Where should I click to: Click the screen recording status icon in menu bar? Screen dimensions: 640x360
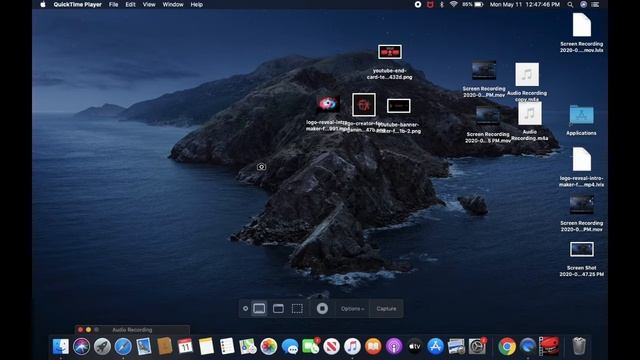point(418,4)
